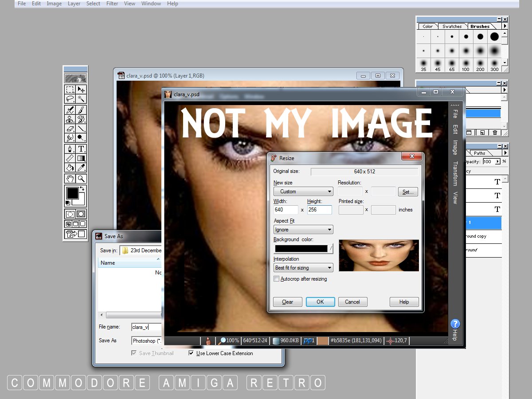Open the Filter menu
This screenshot has height=399, width=532.
click(x=112, y=4)
